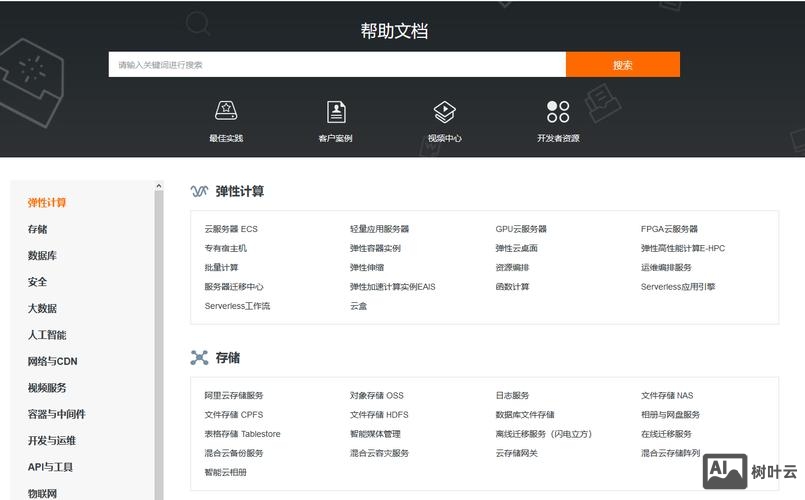The height and width of the screenshot is (500, 805).
Task: Open the 云盒 link
Action: [x=358, y=306]
